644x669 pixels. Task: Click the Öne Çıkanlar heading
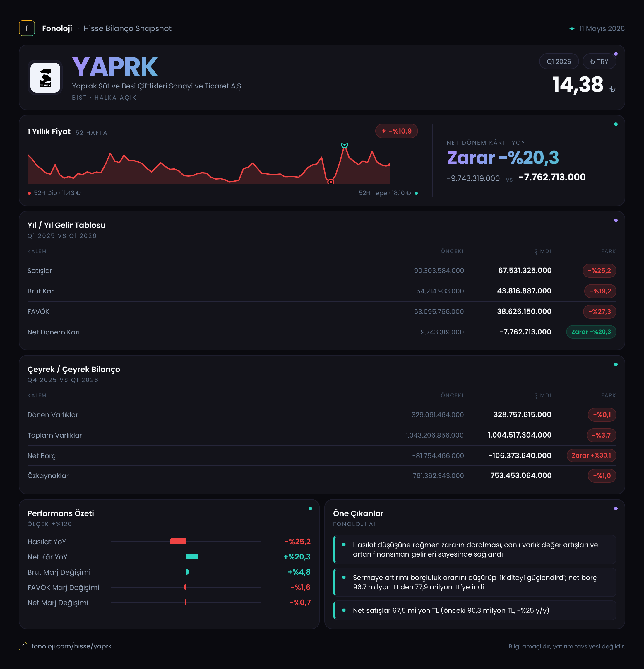point(358,513)
